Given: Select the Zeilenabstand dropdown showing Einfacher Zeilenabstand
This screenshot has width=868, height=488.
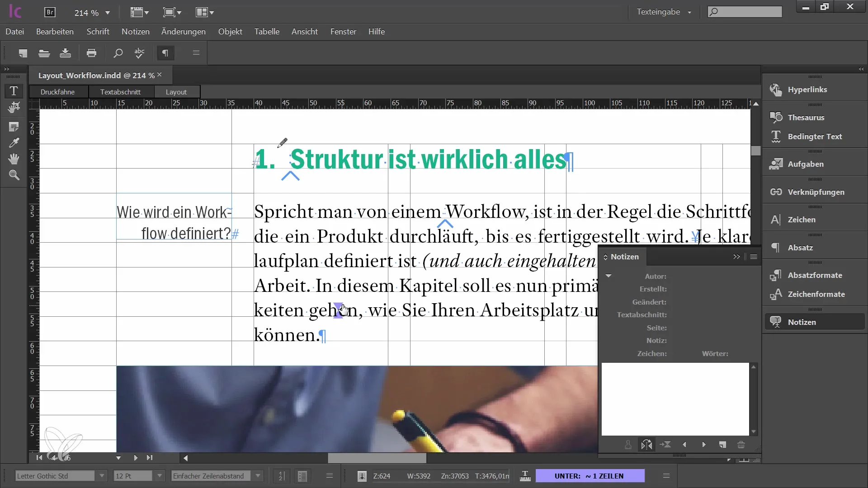Looking at the screenshot, I should pos(217,475).
